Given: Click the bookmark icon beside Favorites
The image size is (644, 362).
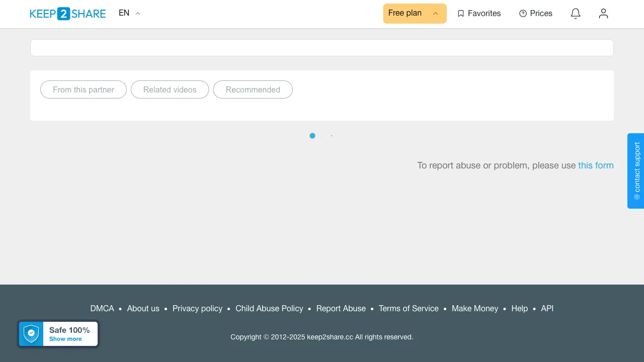Looking at the screenshot, I should tap(461, 14).
